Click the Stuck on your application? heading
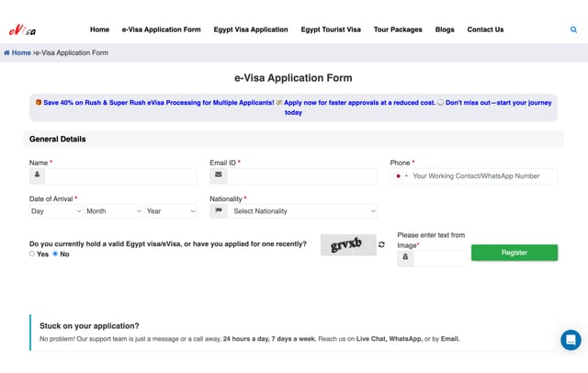The height and width of the screenshot is (373, 588). (89, 326)
